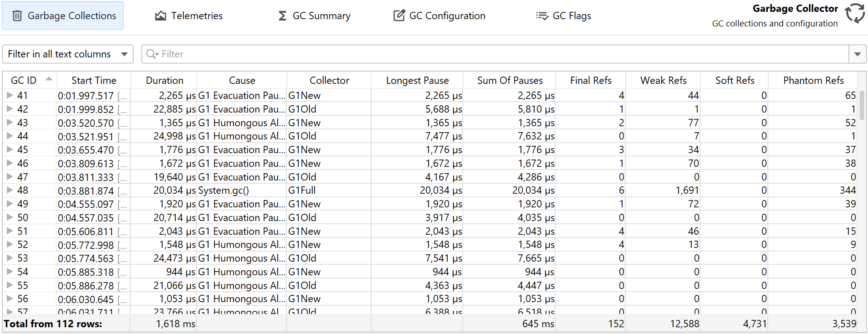The width and height of the screenshot is (868, 335).
Task: Click the GC Configuration edit icon
Action: tap(399, 16)
